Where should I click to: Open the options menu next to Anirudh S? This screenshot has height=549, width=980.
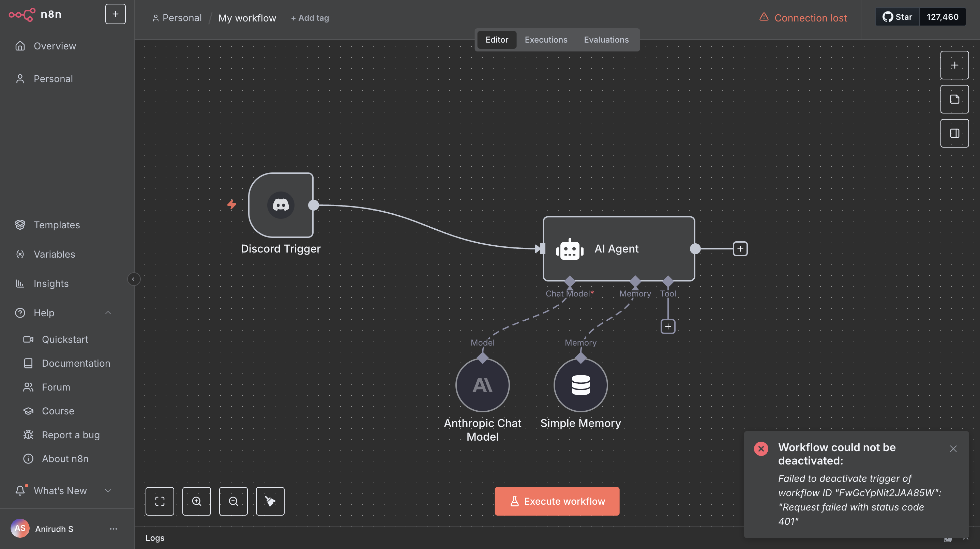113,529
